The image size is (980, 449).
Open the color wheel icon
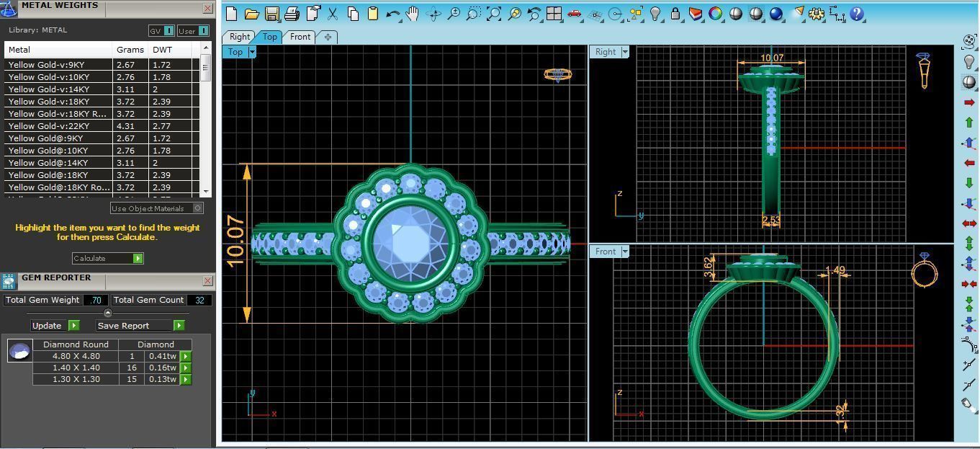tap(715, 14)
